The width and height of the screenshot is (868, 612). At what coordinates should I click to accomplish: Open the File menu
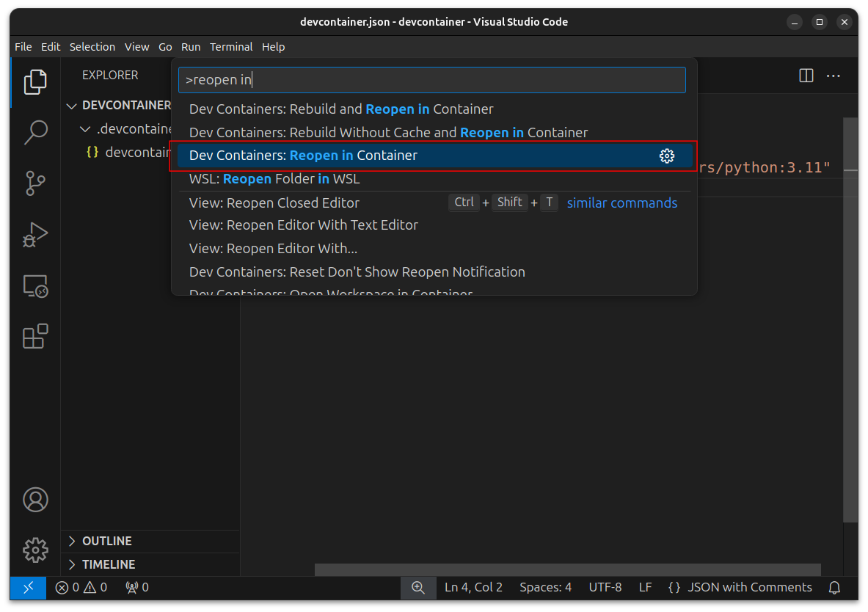click(x=23, y=47)
